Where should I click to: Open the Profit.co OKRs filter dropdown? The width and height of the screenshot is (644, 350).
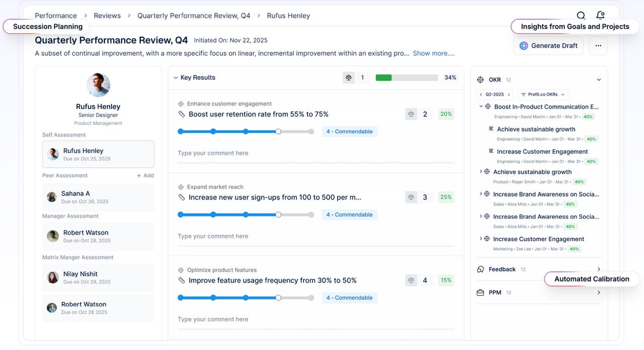[x=543, y=94]
